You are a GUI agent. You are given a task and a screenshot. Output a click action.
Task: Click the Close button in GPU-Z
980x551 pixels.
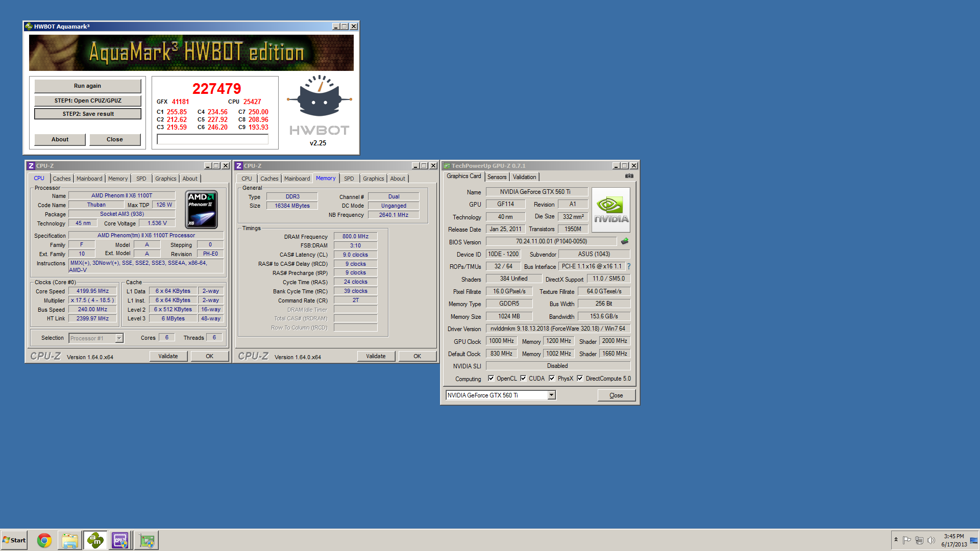(x=616, y=395)
